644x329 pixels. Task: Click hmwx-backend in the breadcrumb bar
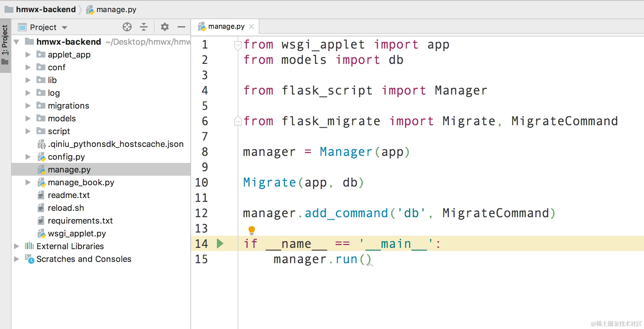(x=46, y=9)
